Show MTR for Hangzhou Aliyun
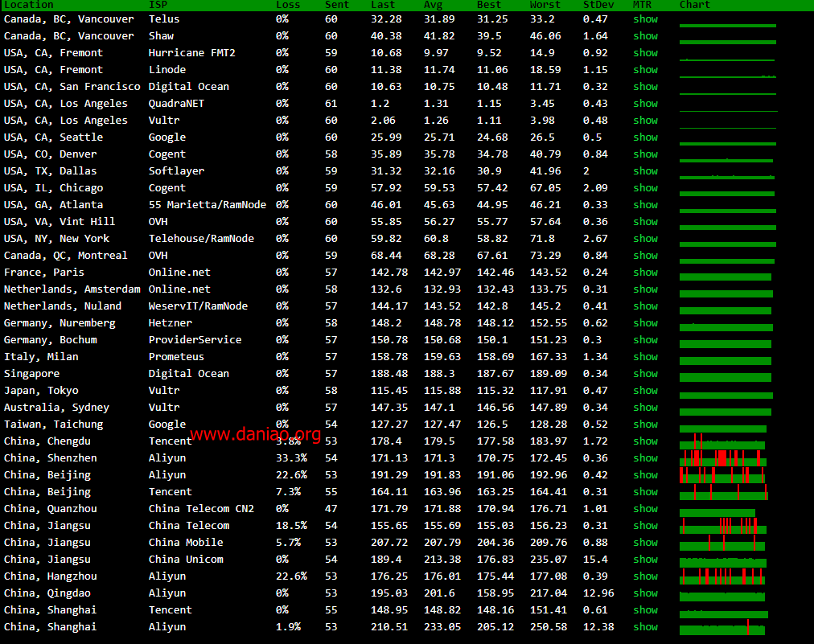The width and height of the screenshot is (814, 644). tap(645, 576)
